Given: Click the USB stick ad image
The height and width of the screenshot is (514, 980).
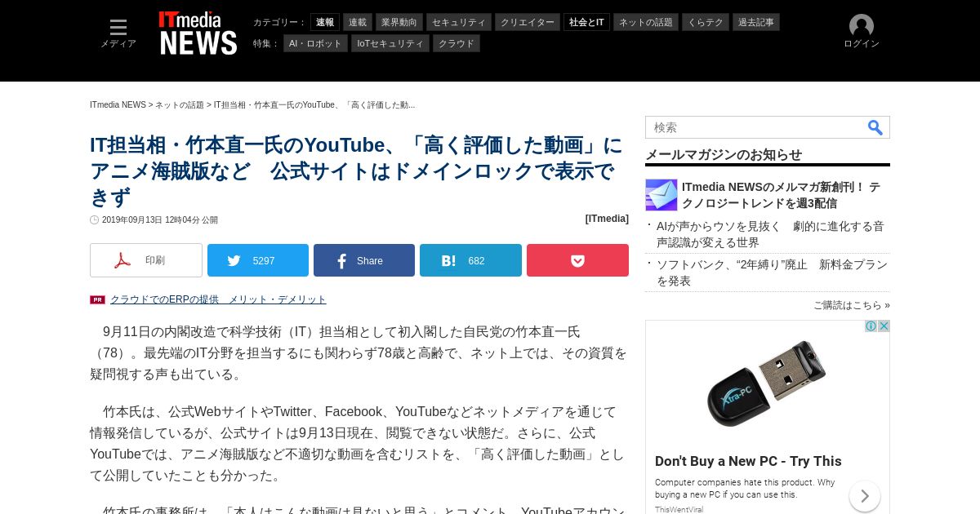Looking at the screenshot, I should (768, 382).
